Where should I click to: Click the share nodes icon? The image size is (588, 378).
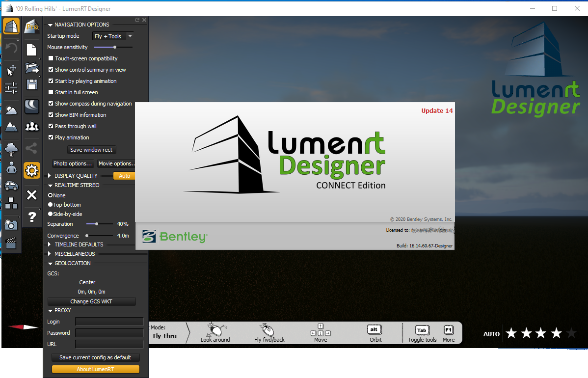[32, 148]
